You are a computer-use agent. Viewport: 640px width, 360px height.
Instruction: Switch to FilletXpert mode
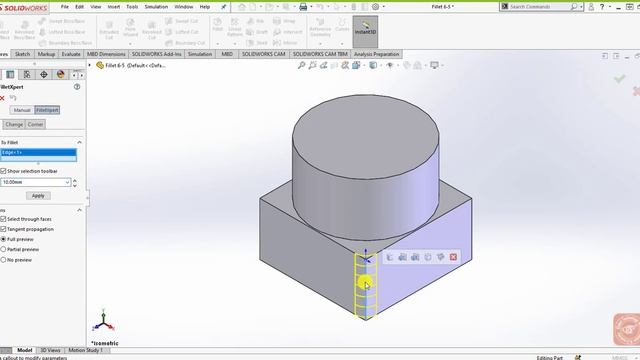(x=47, y=110)
